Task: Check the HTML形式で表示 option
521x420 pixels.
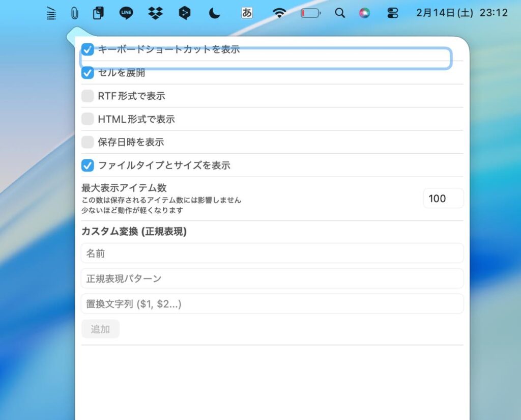Action: [x=88, y=119]
